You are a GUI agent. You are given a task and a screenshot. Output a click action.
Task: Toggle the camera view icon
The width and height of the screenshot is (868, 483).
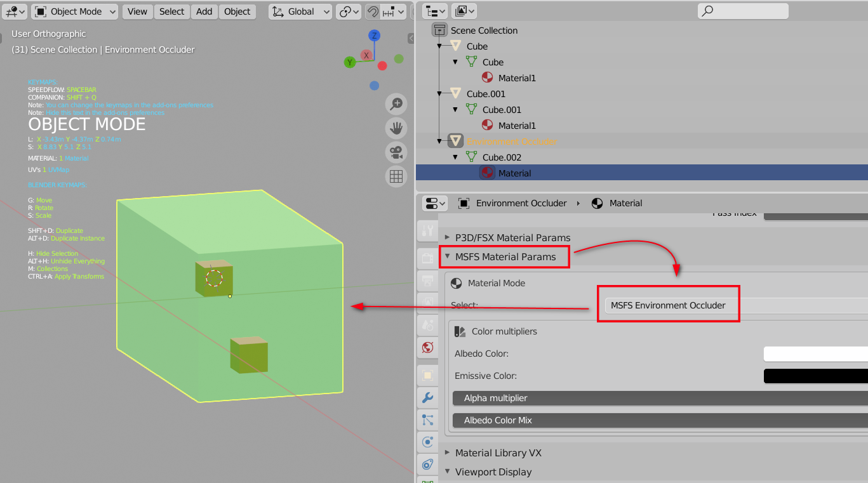click(396, 152)
